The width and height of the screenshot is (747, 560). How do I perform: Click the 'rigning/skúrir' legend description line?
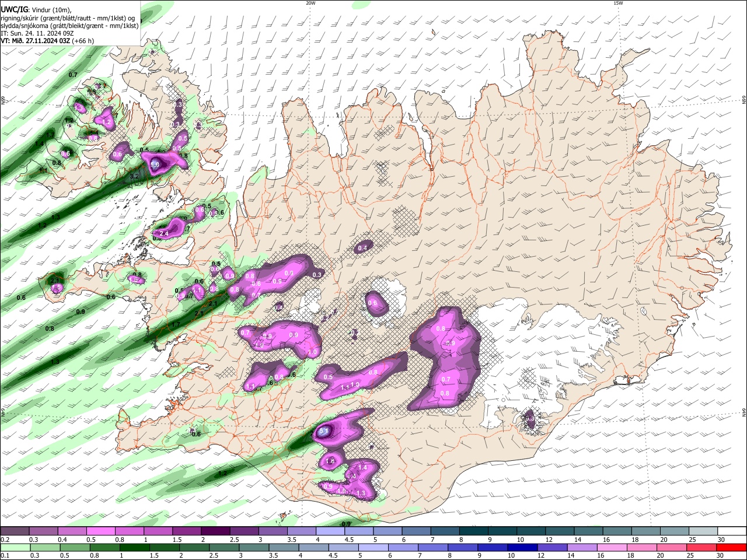pos(68,17)
